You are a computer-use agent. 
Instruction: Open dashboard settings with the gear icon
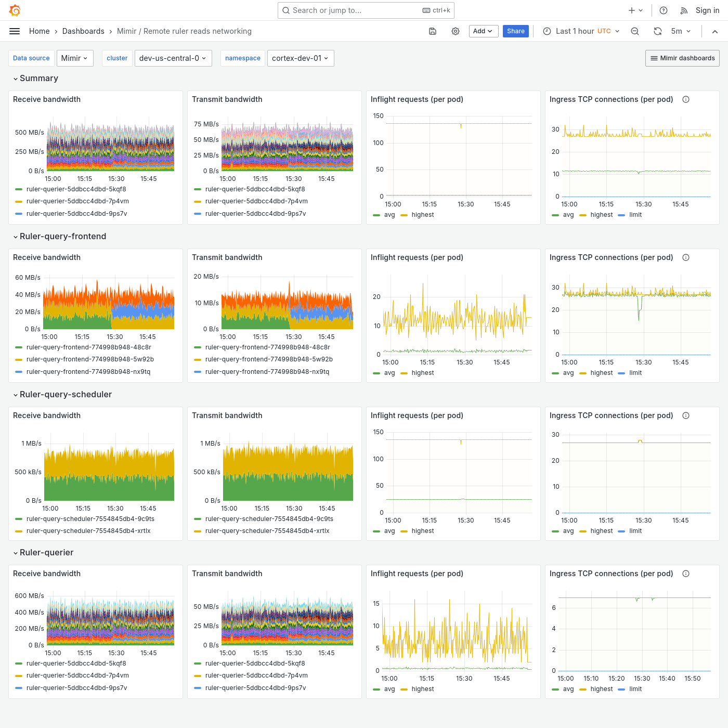click(456, 31)
